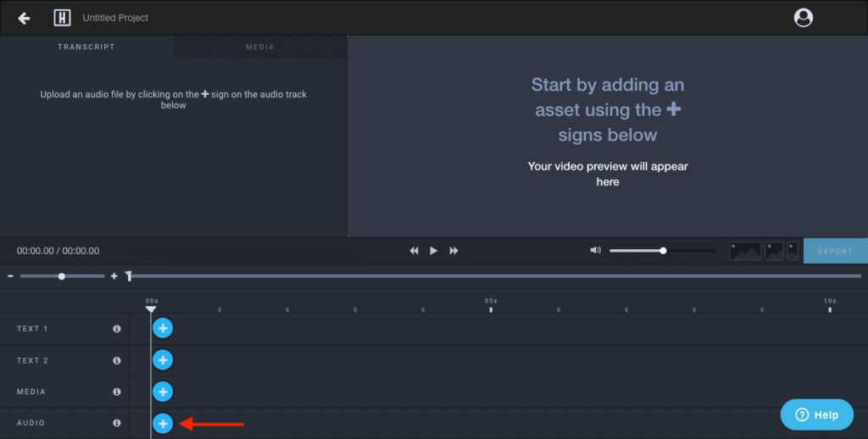Image resolution: width=868 pixels, height=439 pixels.
Task: Show info for the Media track
Action: [x=117, y=392]
